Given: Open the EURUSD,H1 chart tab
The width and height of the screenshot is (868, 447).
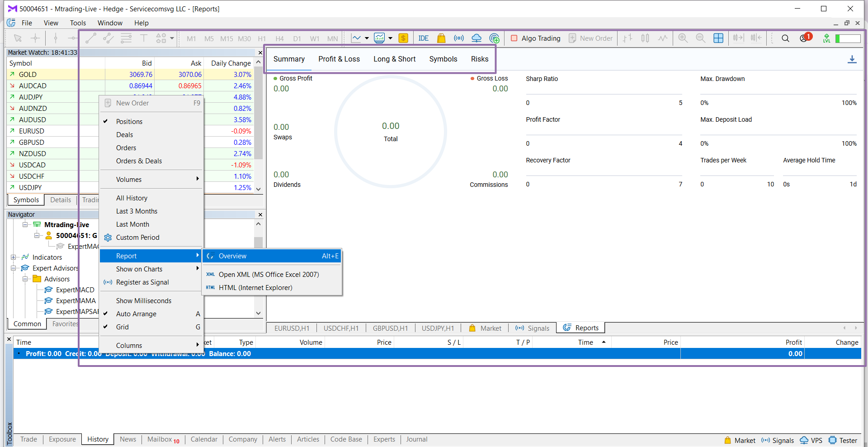Looking at the screenshot, I should (292, 328).
